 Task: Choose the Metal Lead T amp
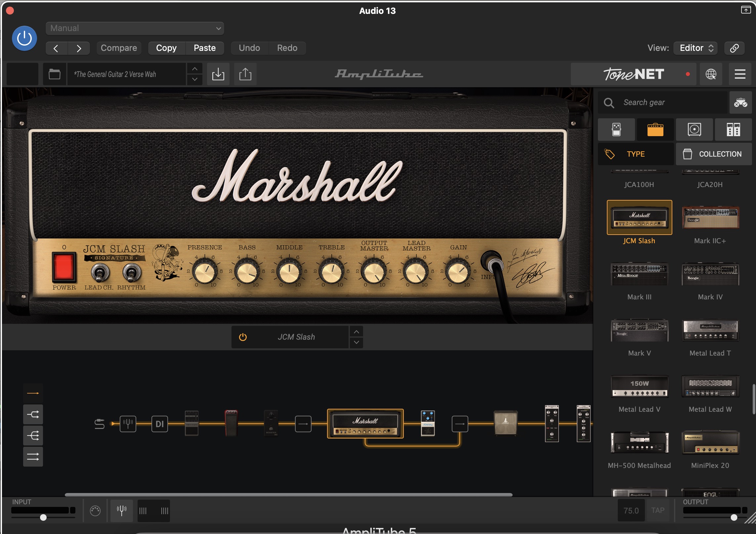(710, 330)
